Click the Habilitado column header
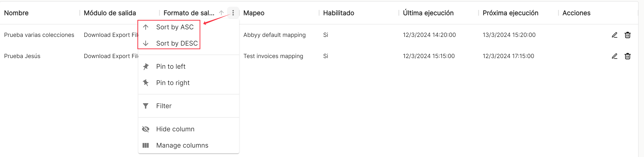The image size is (644, 157). pos(338,13)
